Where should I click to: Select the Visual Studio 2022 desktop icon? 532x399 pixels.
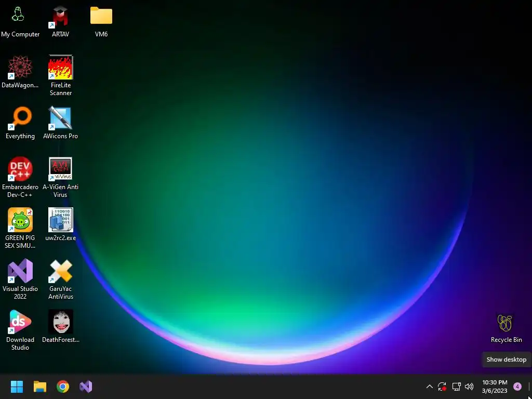click(x=20, y=271)
